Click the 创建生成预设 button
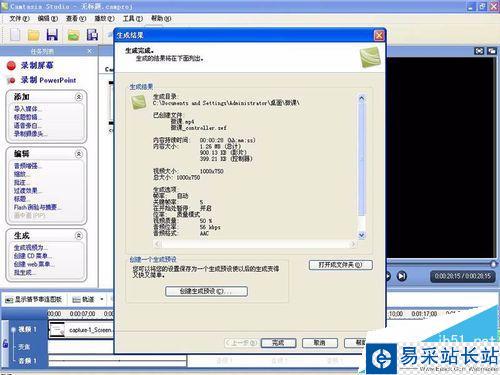Viewport: 500px width, 375px height. (x=206, y=291)
